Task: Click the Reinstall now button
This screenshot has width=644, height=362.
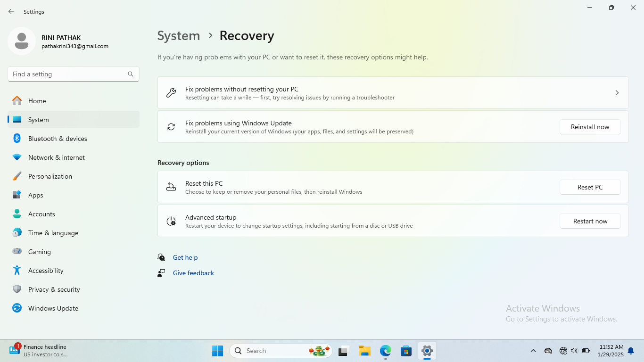Action: (590, 127)
